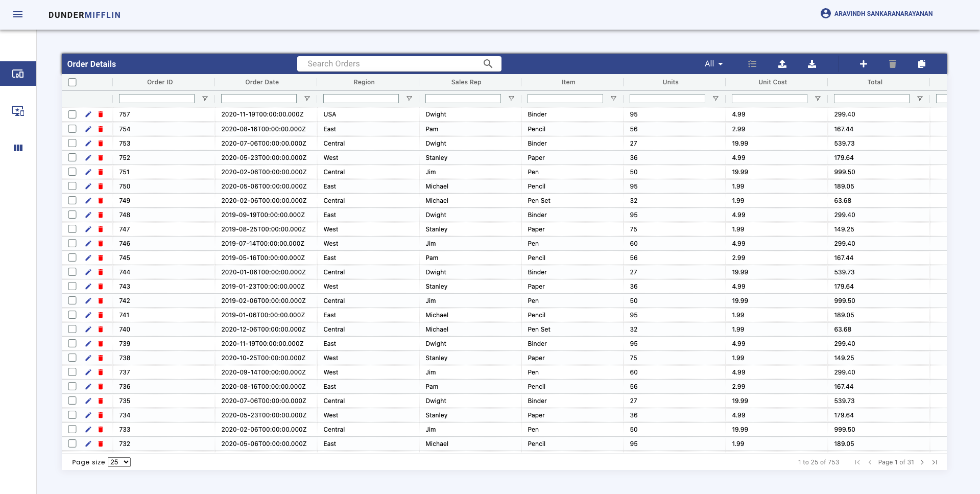Add a new order with plus icon
Screen dimensions: 980x494
coord(864,64)
